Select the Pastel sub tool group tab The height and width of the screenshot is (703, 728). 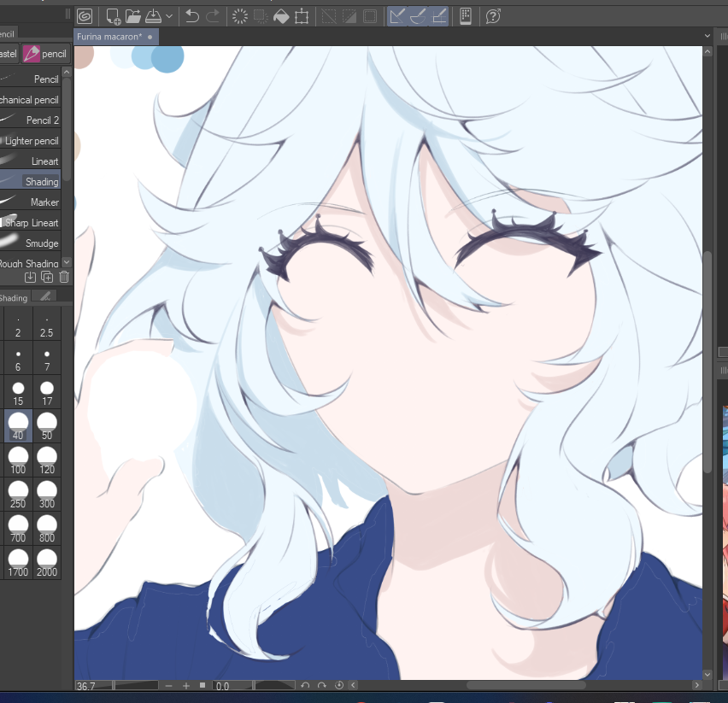click(x=9, y=54)
